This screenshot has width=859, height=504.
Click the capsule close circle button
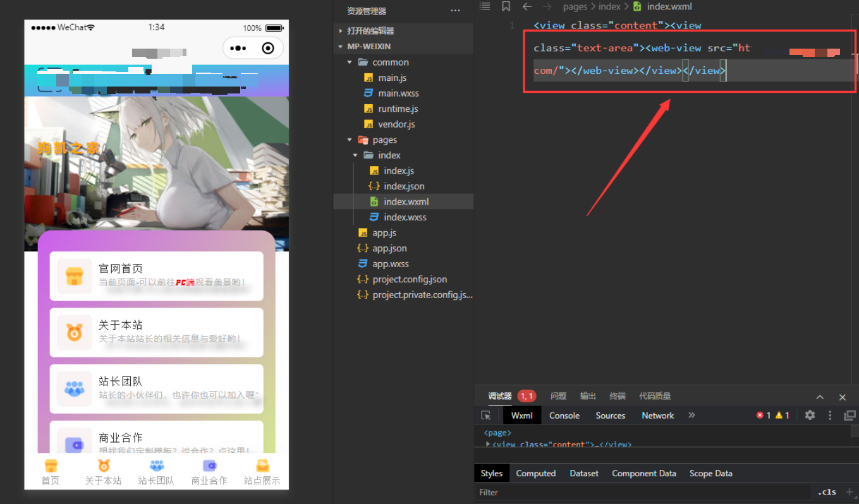point(268,48)
